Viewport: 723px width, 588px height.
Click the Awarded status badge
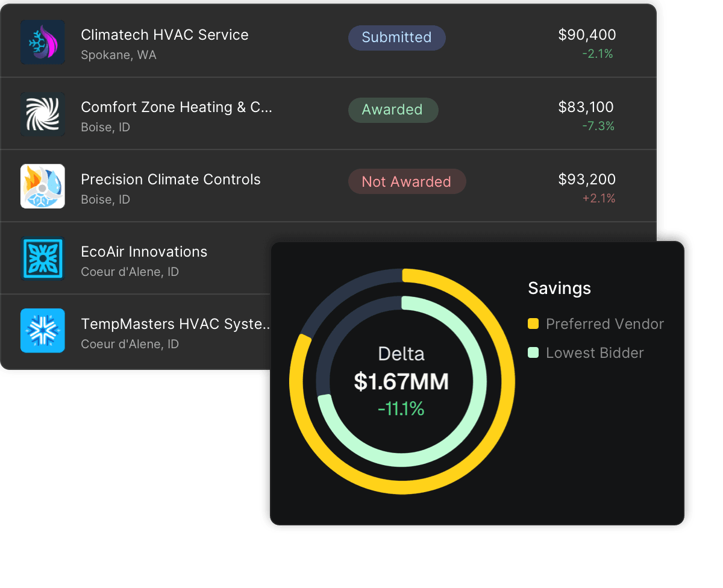click(392, 110)
